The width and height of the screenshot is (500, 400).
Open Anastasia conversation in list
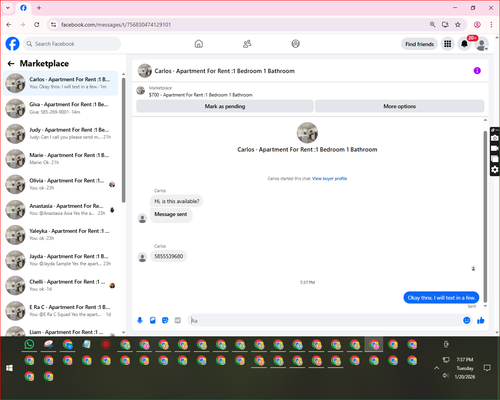point(61,210)
